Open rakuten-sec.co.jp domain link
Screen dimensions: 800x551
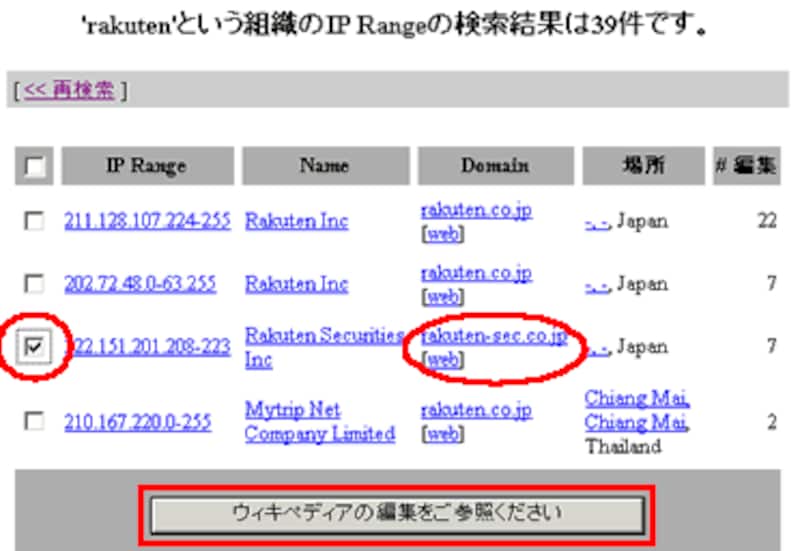click(494, 336)
